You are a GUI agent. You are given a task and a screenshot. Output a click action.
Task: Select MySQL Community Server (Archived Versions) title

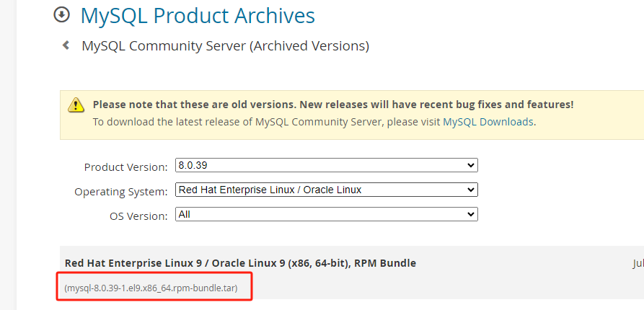pos(225,46)
